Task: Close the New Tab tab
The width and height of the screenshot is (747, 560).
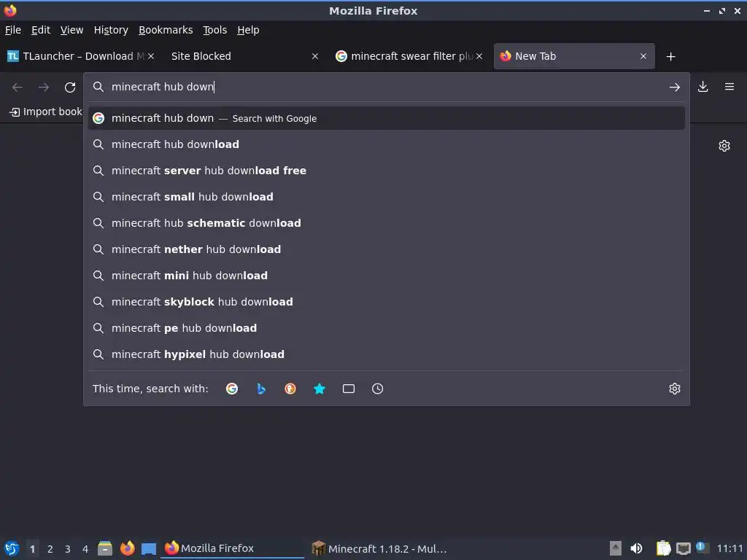Action: [643, 56]
